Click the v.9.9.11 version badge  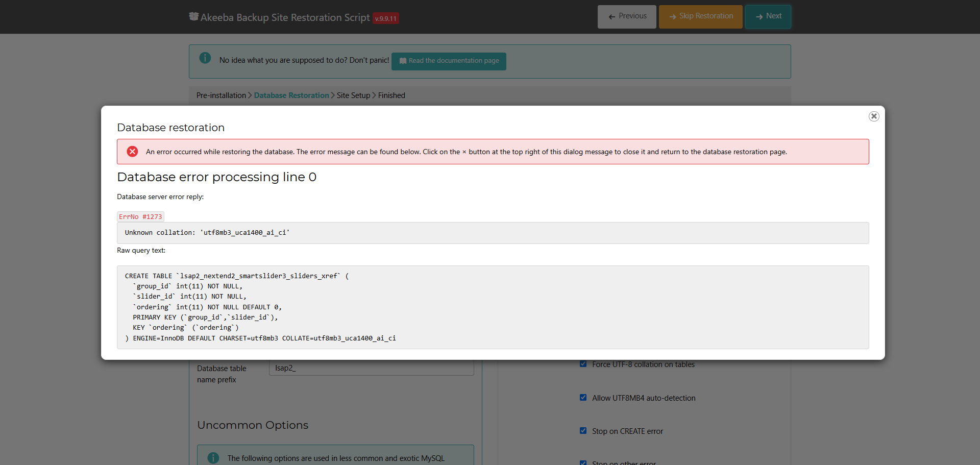point(386,18)
